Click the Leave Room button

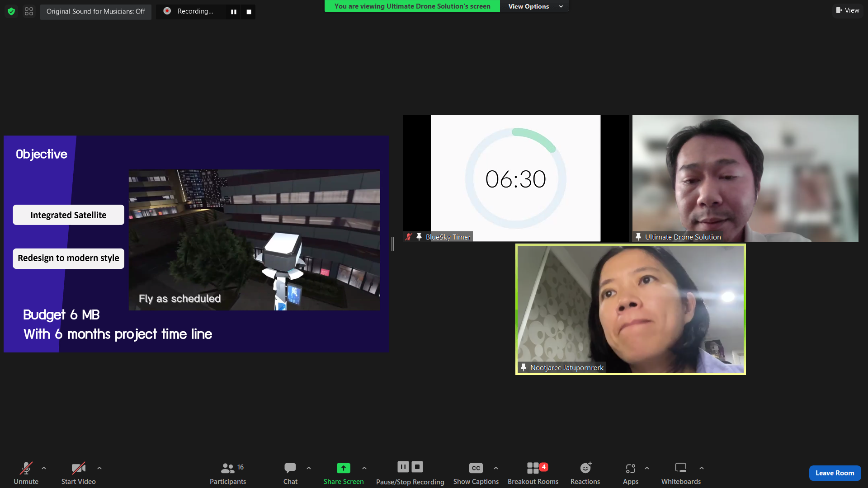tap(835, 473)
